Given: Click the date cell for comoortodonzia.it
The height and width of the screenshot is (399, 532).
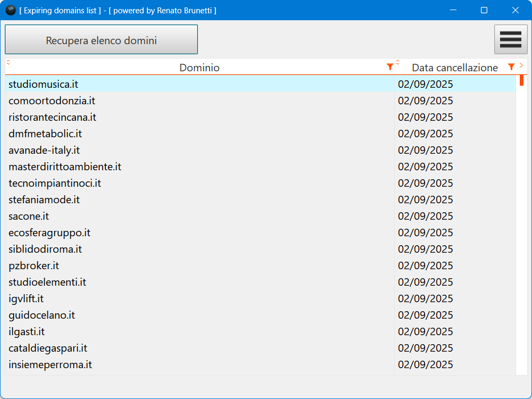Looking at the screenshot, I should [x=425, y=101].
